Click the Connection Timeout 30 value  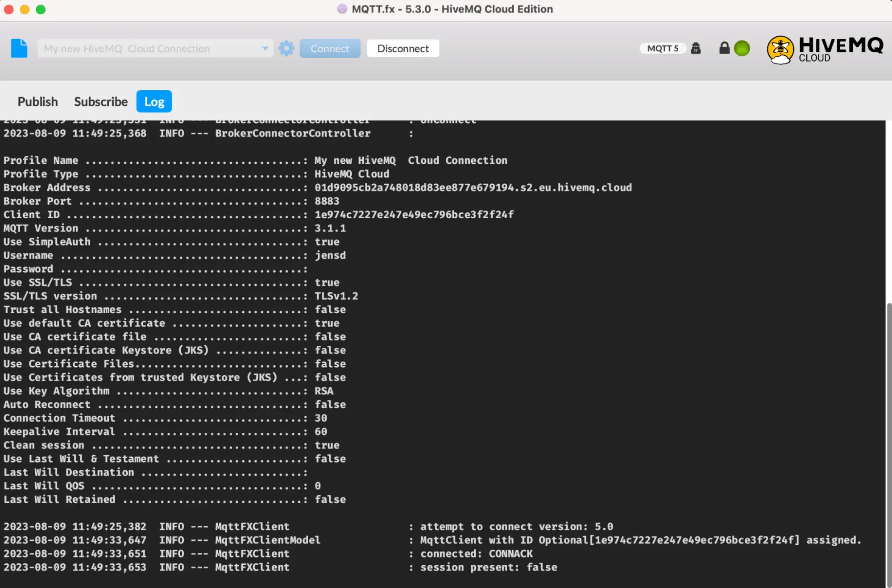tap(320, 418)
